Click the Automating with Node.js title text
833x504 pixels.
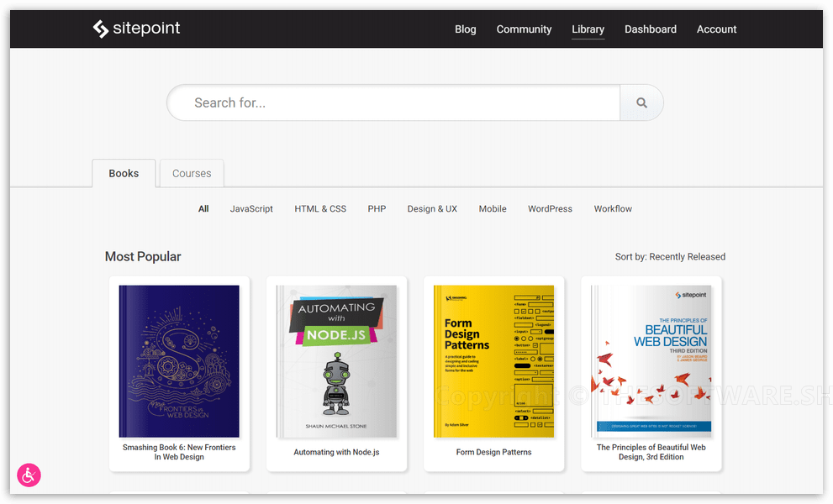click(x=336, y=452)
